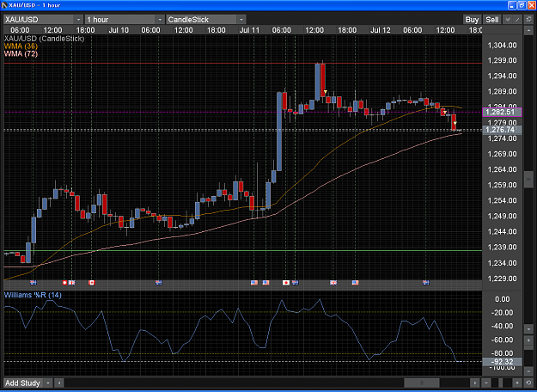
Task: Expand the Add Study dropdown arrow
Action: click(x=48, y=383)
